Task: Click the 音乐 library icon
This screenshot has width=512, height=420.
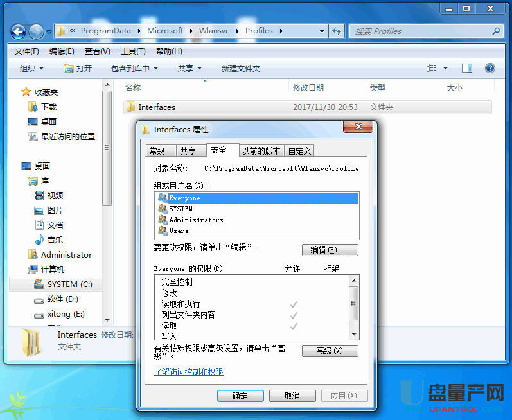Action: pos(40,240)
